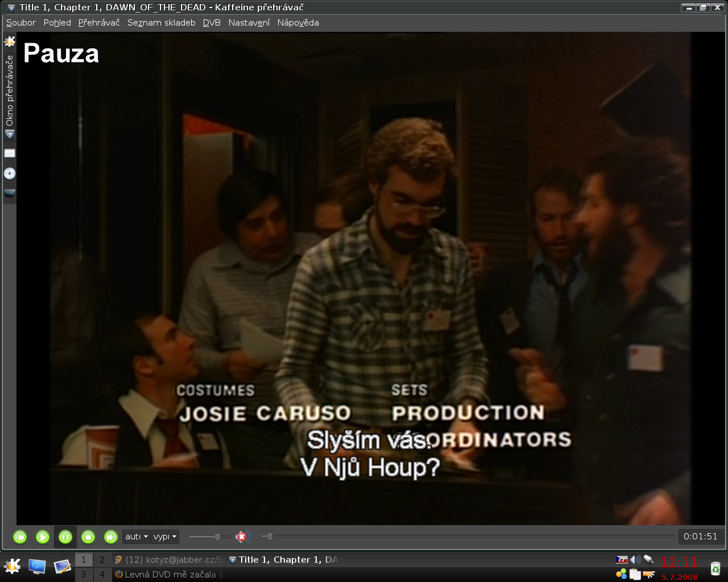Screen dimensions: 728x582
Task: Switch to virtual desktop 4
Action: (x=102, y=575)
